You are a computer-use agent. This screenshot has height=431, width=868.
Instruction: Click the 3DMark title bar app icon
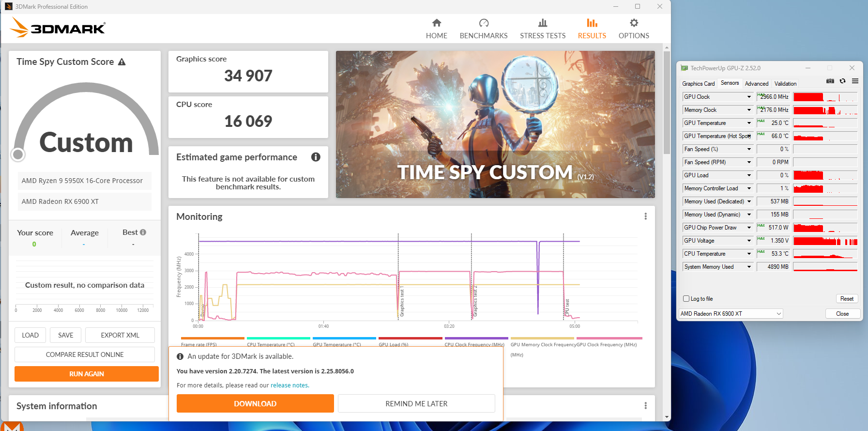(x=9, y=6)
